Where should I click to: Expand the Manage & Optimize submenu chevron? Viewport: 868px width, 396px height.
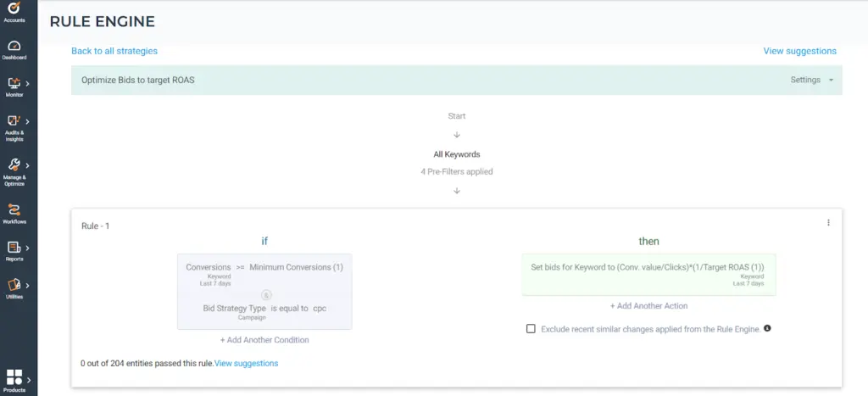coord(28,165)
